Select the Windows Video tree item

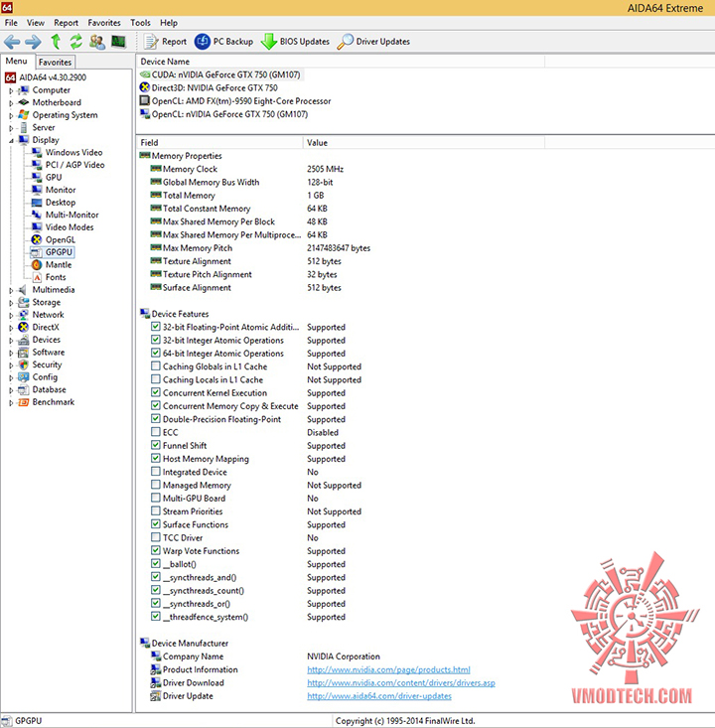pos(73,152)
